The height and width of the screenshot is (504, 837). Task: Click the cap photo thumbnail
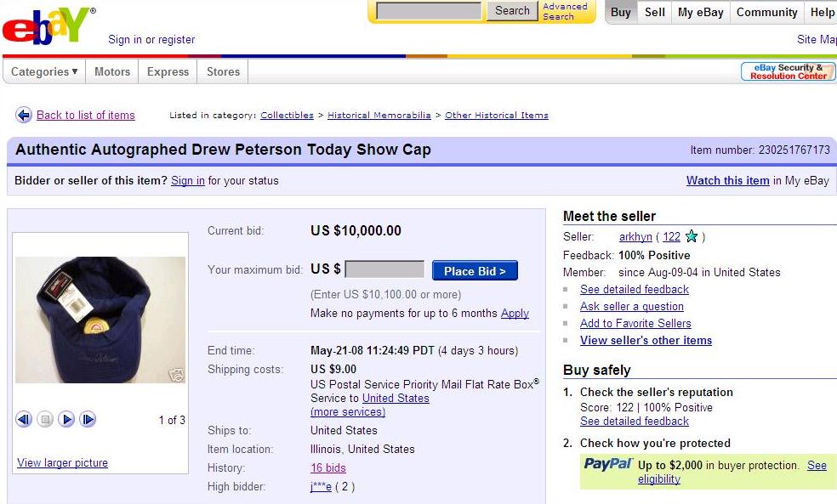(x=100, y=320)
